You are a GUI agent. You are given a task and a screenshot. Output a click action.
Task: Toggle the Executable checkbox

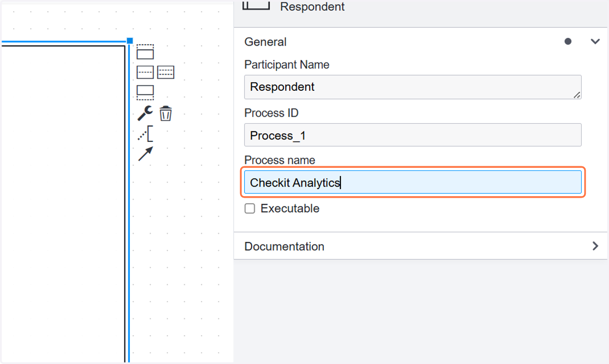click(250, 208)
